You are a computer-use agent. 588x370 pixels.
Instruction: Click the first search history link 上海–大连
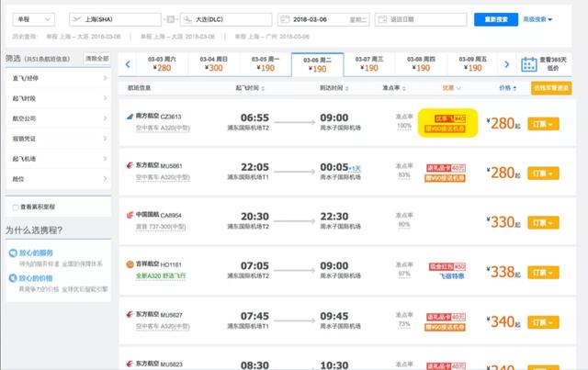click(x=84, y=37)
